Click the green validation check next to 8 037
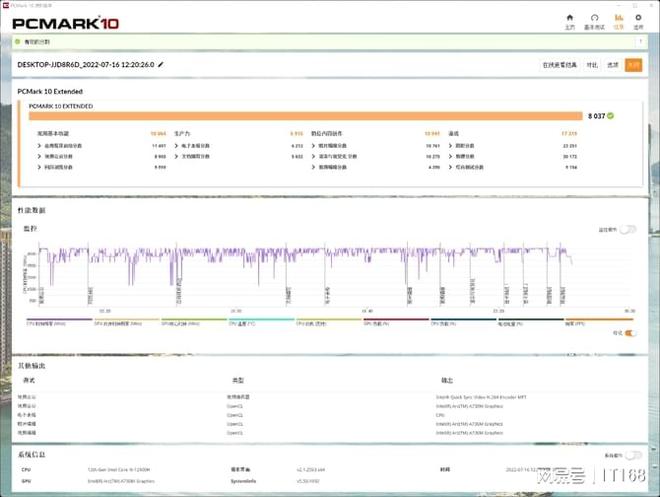 pyautogui.click(x=611, y=116)
